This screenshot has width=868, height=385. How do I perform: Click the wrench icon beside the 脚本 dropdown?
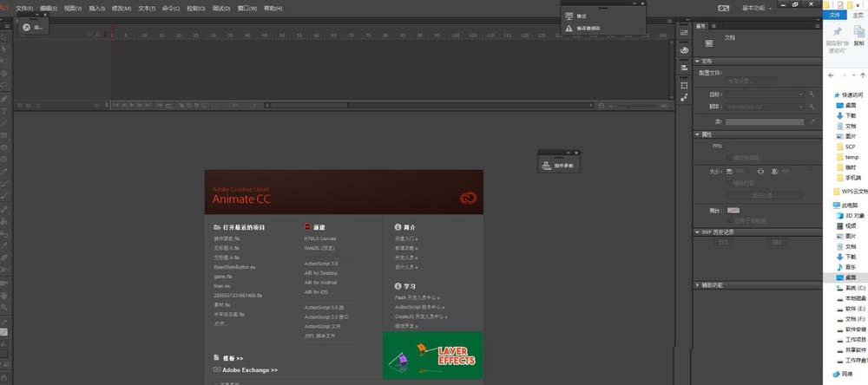pos(812,106)
